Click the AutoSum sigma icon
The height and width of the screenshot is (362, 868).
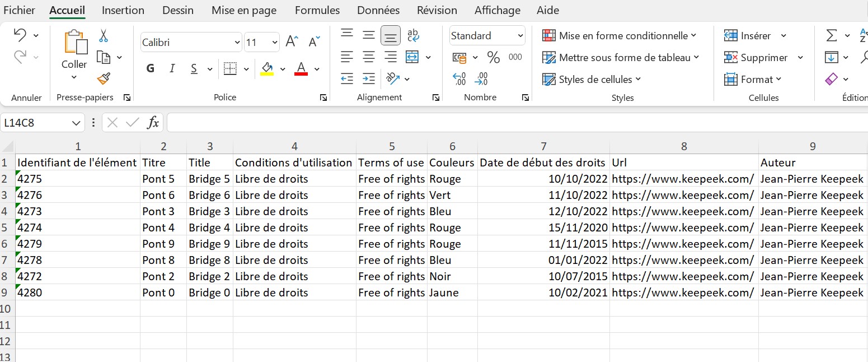coord(832,35)
